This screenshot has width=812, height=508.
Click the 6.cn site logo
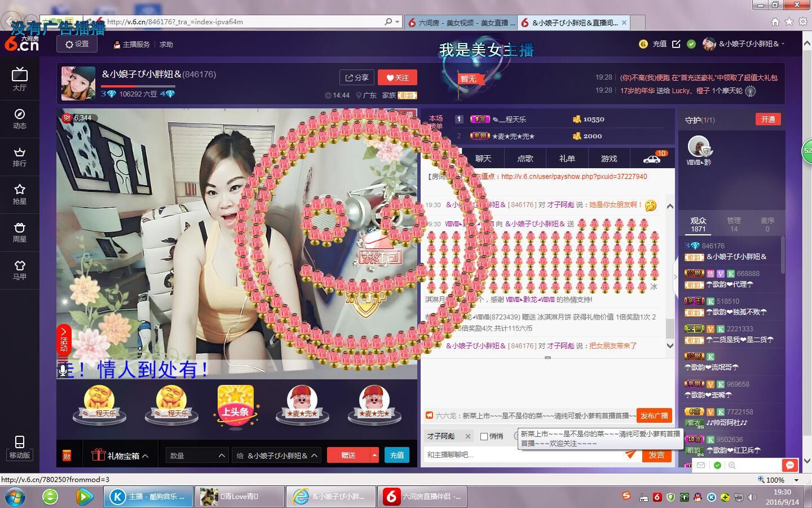[x=21, y=44]
